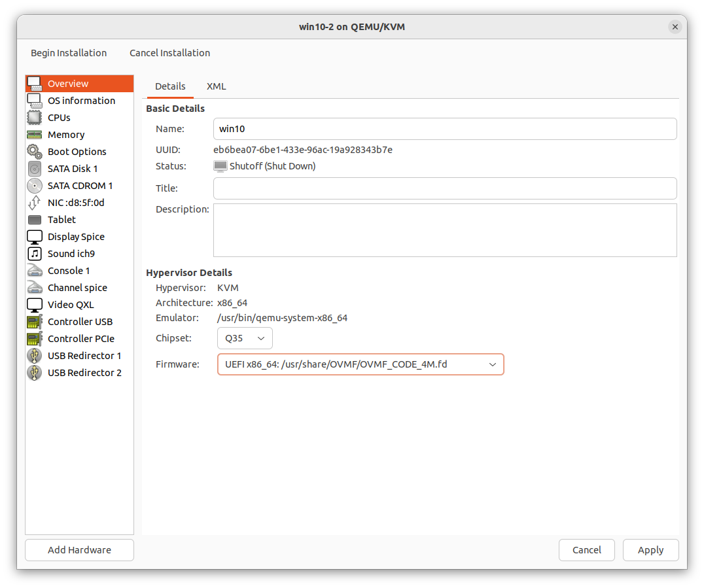Select USB Redirector 1

coord(84,355)
